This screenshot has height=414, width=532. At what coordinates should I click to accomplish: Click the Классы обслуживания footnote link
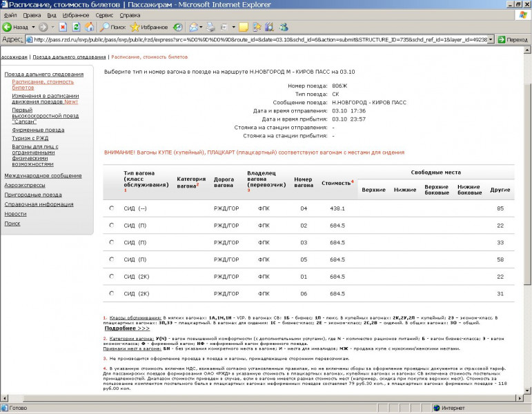click(135, 317)
